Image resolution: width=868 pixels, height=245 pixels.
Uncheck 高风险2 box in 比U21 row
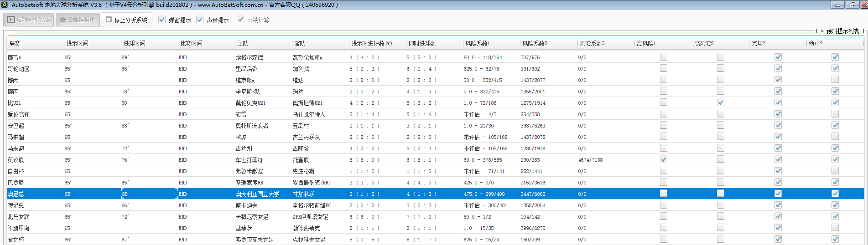coord(721,102)
